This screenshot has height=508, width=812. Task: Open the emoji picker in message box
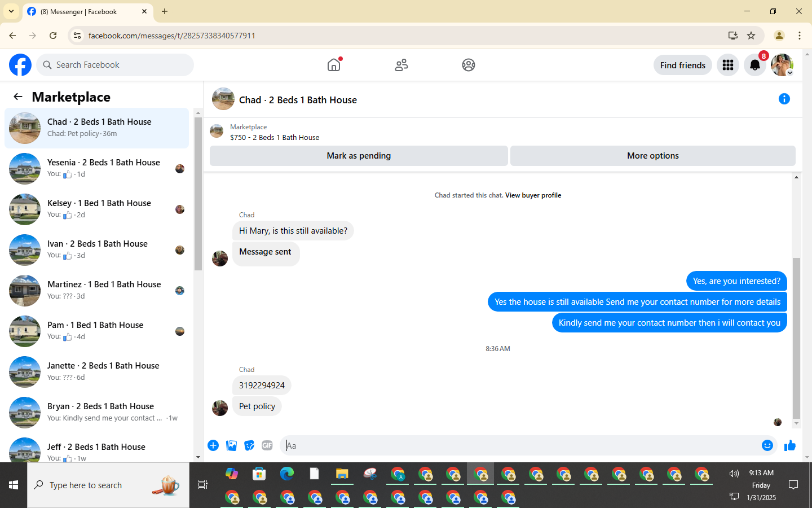pos(767,445)
